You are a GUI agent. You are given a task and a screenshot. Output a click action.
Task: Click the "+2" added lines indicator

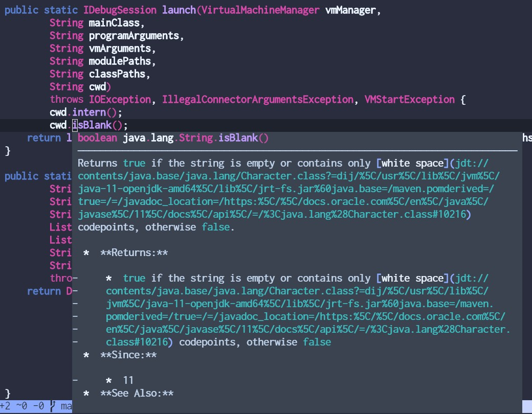click(6, 408)
